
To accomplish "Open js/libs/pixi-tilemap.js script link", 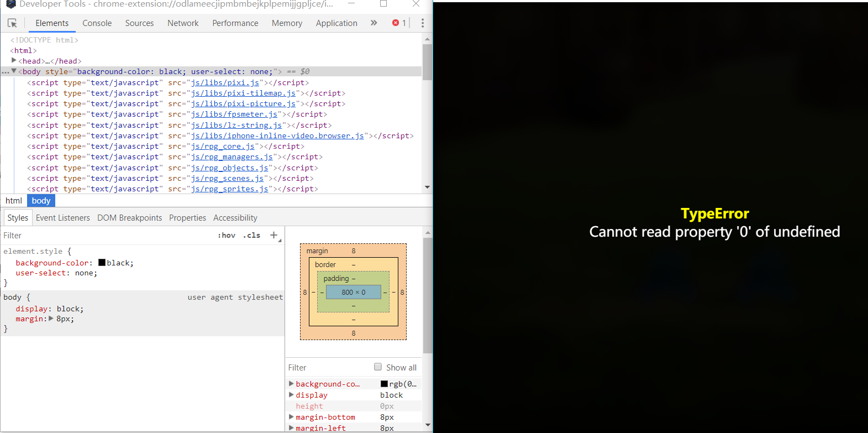I will click(243, 93).
